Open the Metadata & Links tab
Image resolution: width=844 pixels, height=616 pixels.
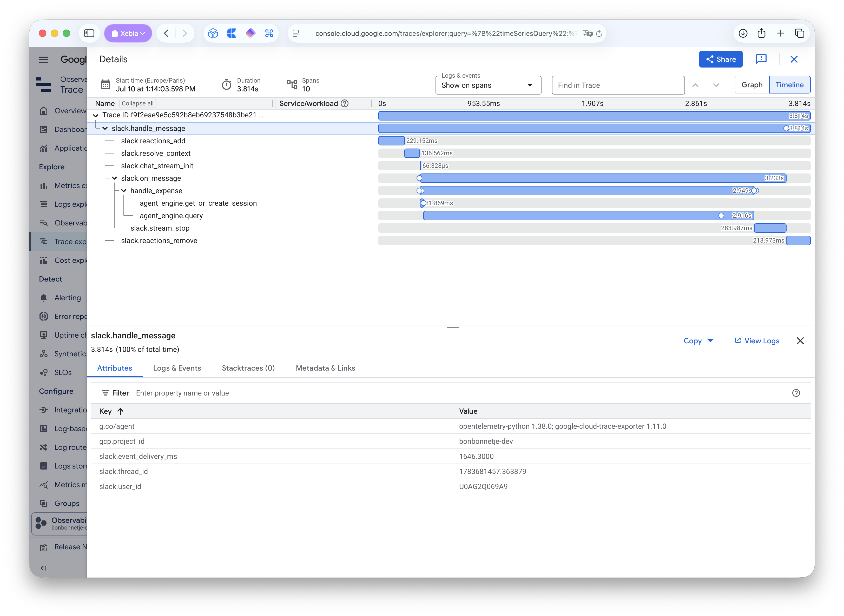point(325,369)
